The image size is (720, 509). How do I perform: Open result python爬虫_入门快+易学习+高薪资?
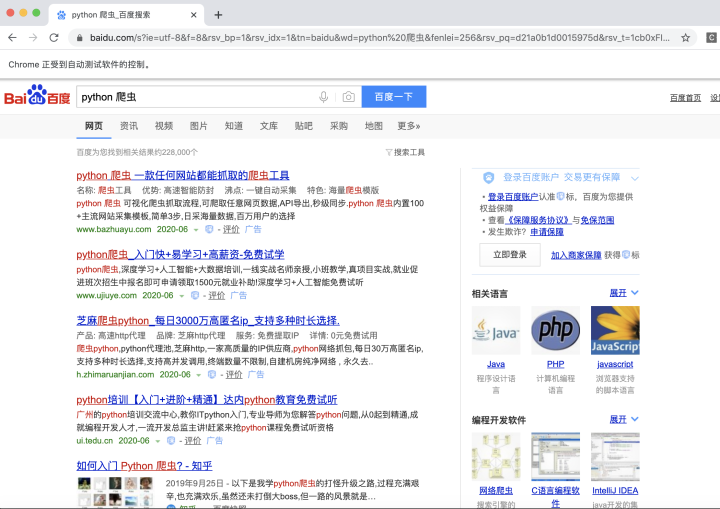coord(180,254)
